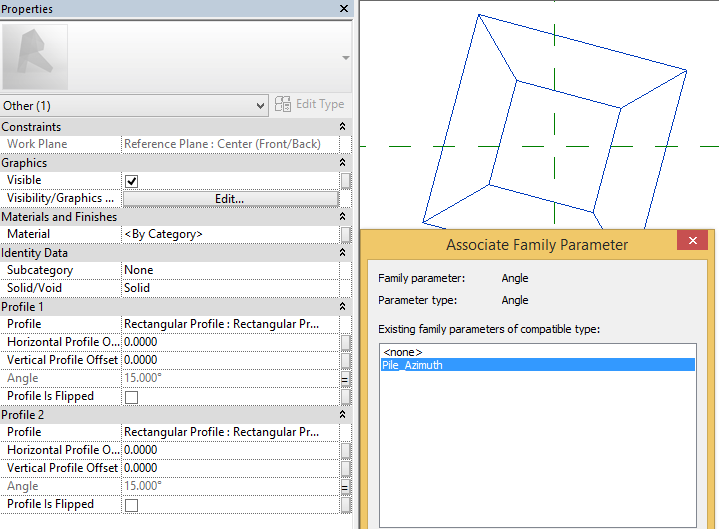The height and width of the screenshot is (529, 719).
Task: Click the Material <By Category> value
Action: tap(230, 234)
